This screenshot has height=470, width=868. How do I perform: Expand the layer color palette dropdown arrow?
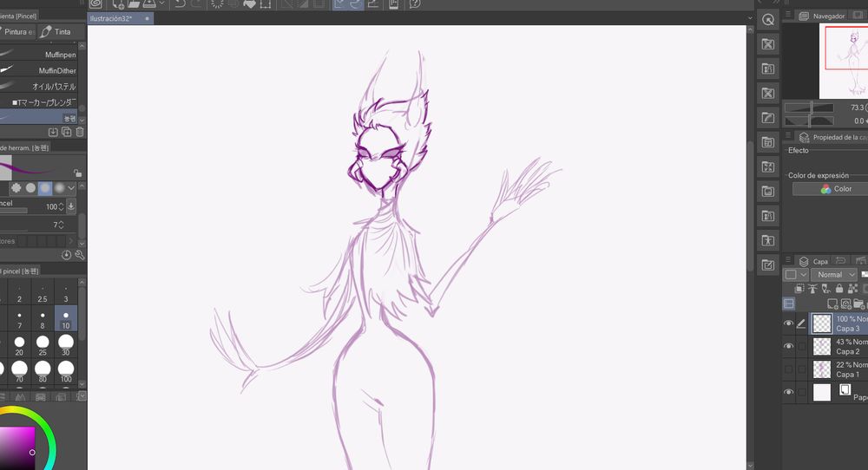tap(803, 274)
